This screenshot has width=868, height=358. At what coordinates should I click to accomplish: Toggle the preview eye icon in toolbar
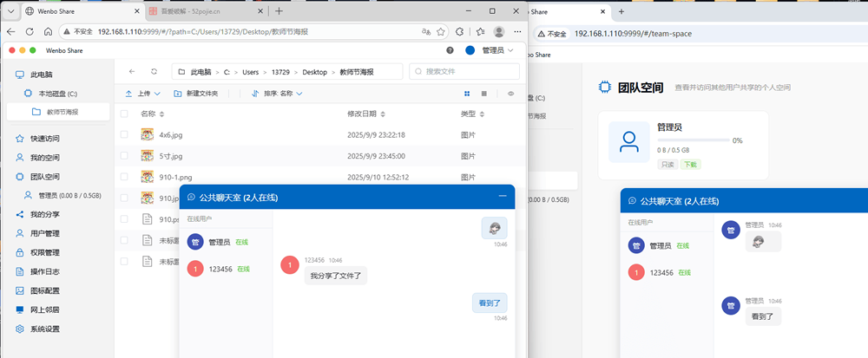click(510, 94)
